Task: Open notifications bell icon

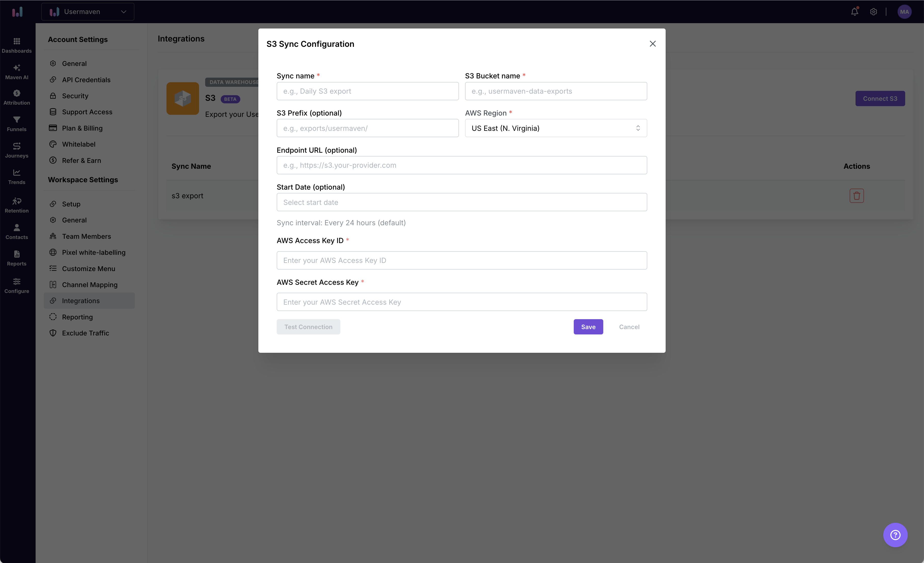Action: point(854,12)
